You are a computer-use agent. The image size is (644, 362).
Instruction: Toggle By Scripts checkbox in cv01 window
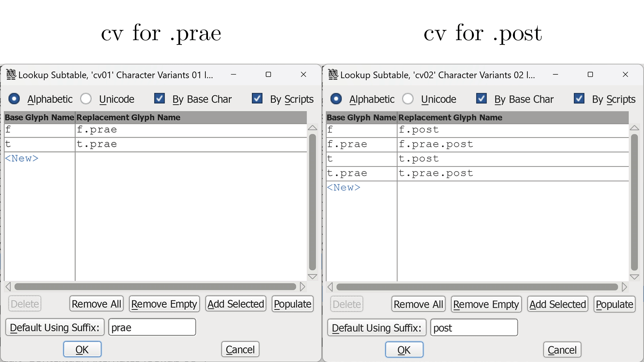(x=257, y=99)
